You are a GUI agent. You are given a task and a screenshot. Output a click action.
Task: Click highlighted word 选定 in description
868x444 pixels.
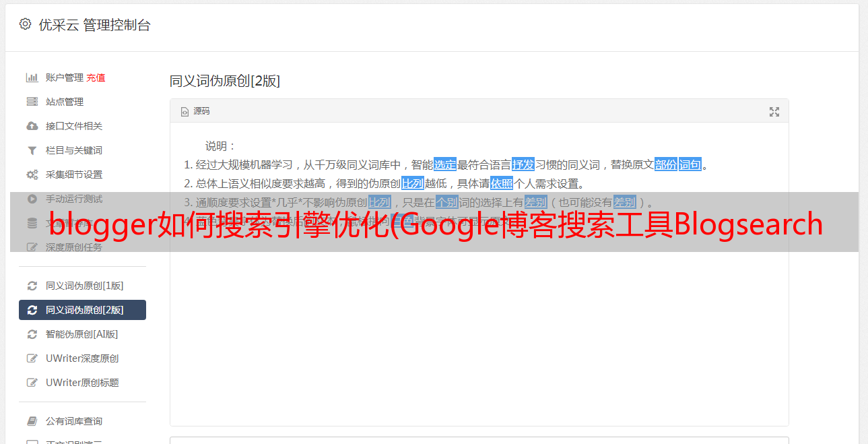(445, 164)
